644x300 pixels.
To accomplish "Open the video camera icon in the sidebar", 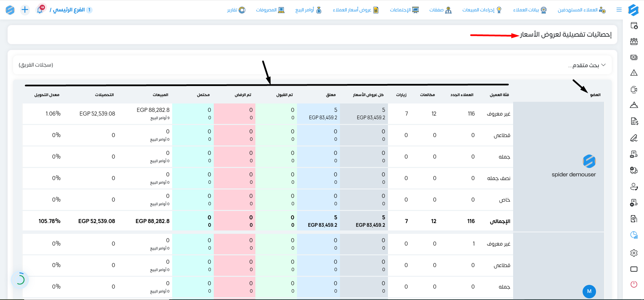I will [634, 89].
